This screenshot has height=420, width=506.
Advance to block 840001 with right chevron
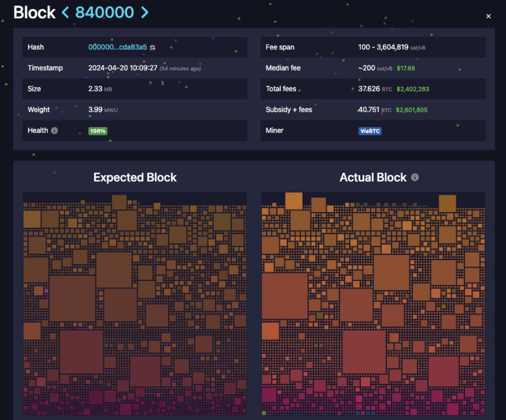click(145, 12)
